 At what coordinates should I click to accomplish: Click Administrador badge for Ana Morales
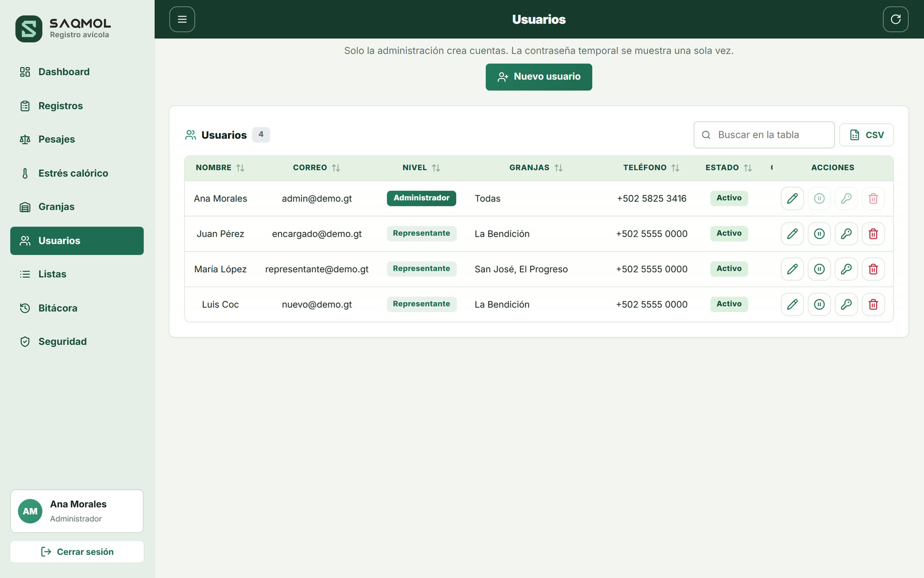tap(422, 198)
